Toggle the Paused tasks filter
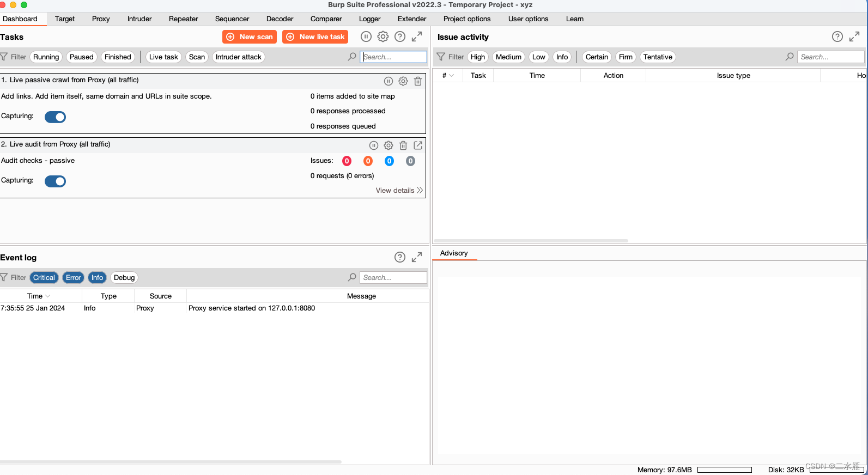This screenshot has height=475, width=868. [x=82, y=57]
